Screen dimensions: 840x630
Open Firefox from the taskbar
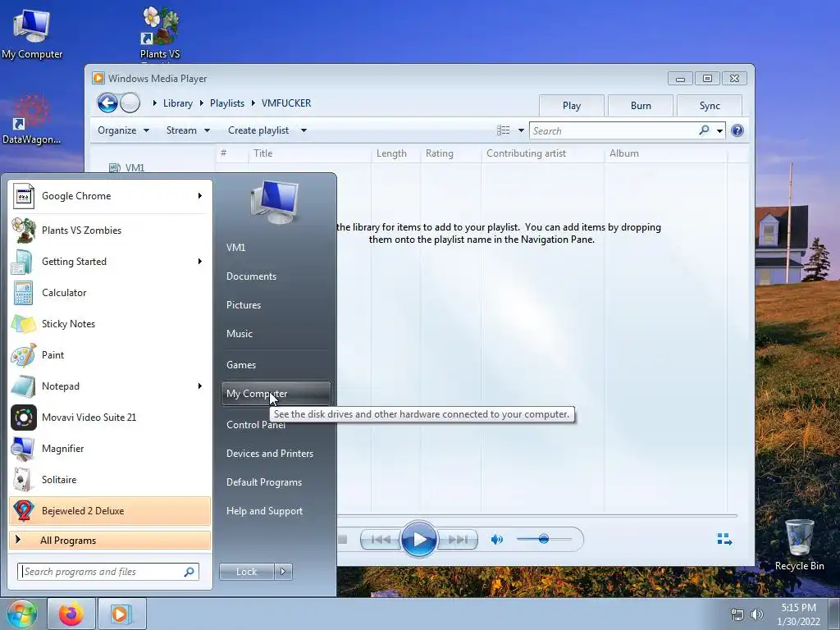(71, 614)
